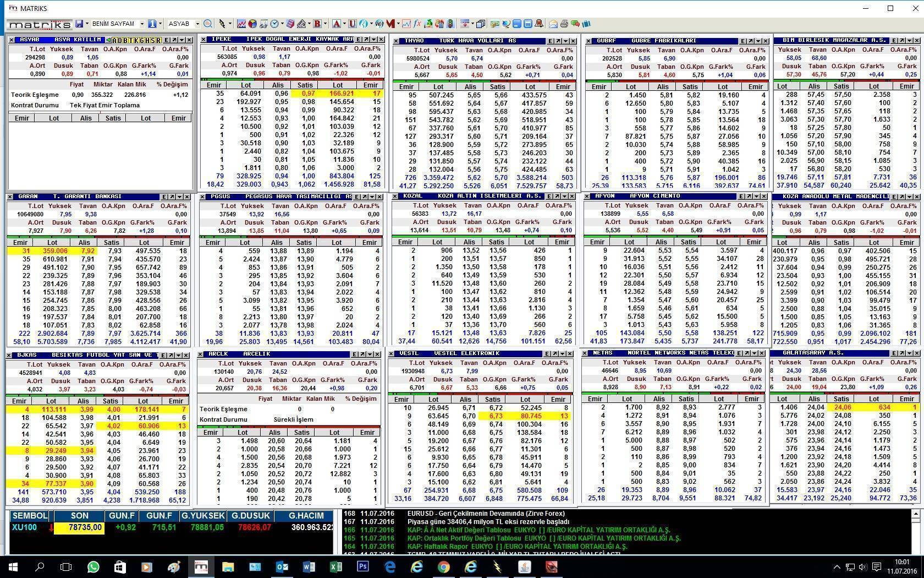924x578 pixels.
Task: Click the red 'A' text color icon
Action: [336, 24]
